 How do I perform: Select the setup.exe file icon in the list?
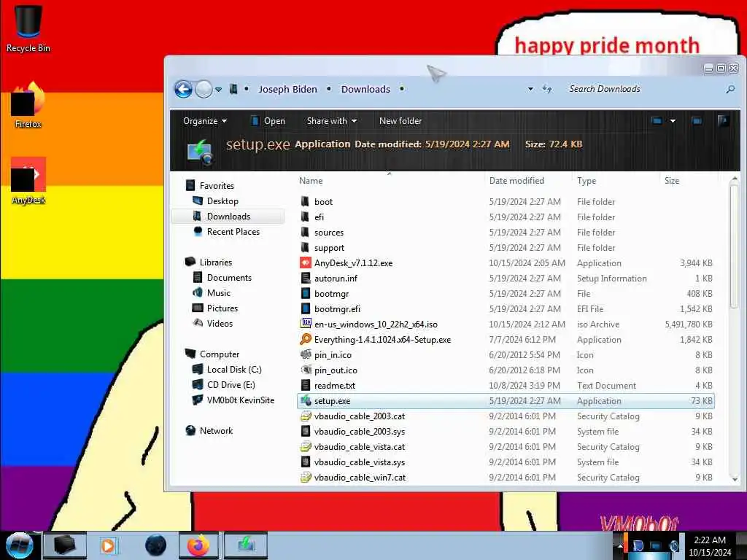306,400
